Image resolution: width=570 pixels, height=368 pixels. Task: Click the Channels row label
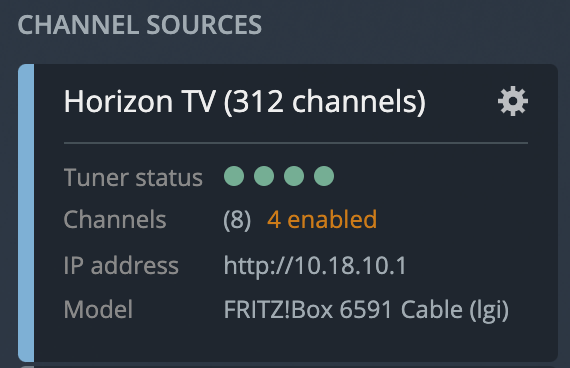[x=115, y=220]
